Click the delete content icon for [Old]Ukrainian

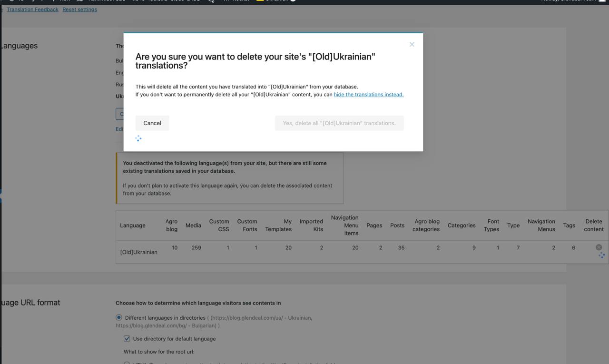(x=599, y=247)
